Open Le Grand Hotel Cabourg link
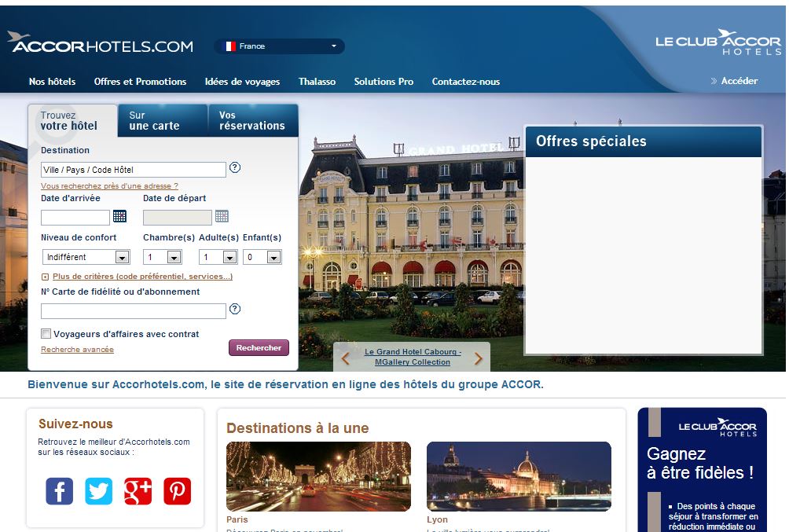Screen dimensions: 789x532 tap(412, 358)
